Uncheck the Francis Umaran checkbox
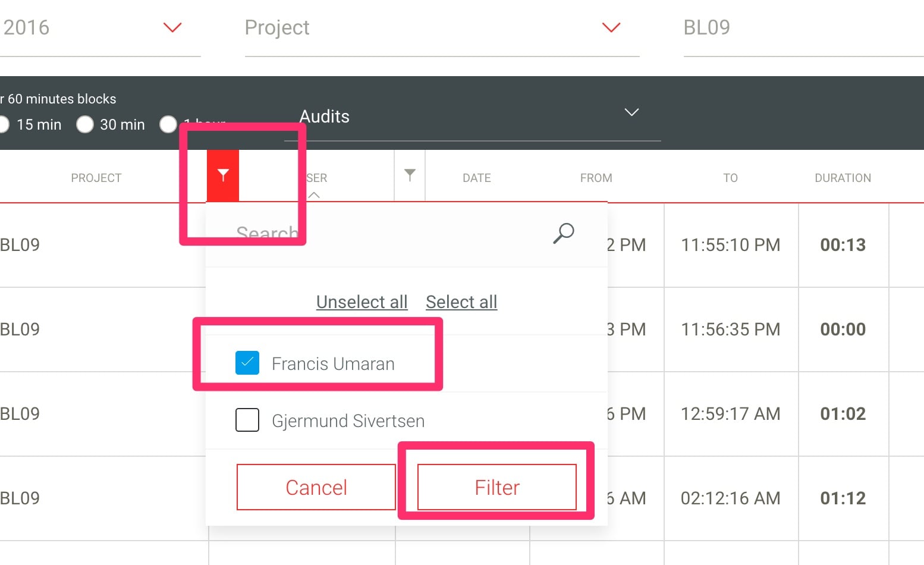Screen dimensions: 924x565 pyautogui.click(x=247, y=363)
